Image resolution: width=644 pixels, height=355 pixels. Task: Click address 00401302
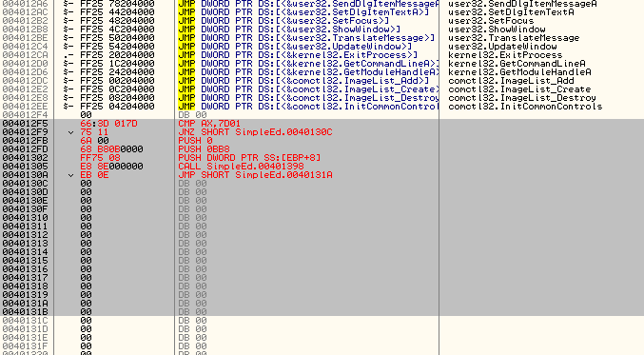pos(25,158)
